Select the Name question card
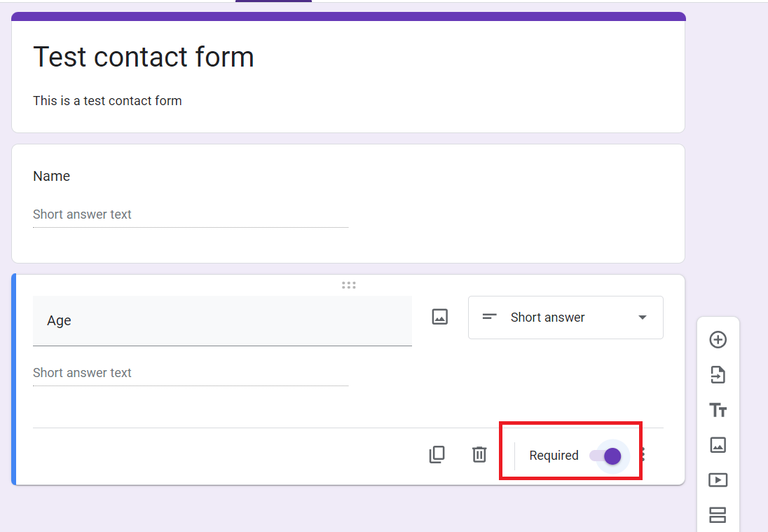This screenshot has height=532, width=768. [x=348, y=203]
